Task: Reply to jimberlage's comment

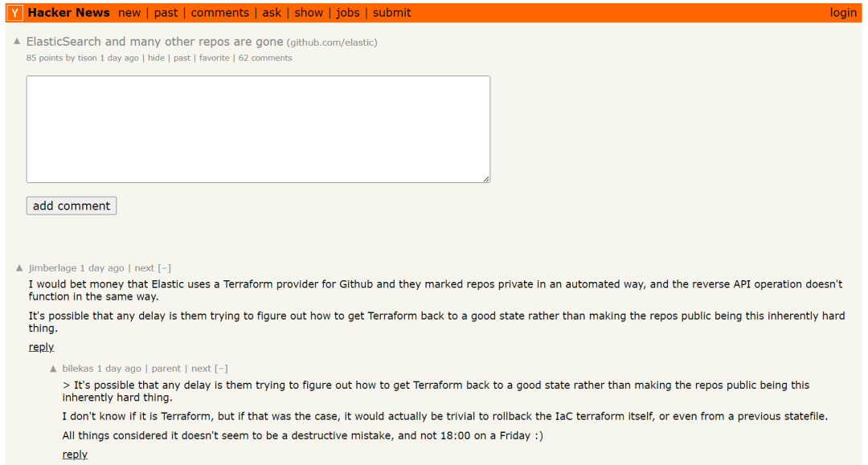Action: coord(41,347)
